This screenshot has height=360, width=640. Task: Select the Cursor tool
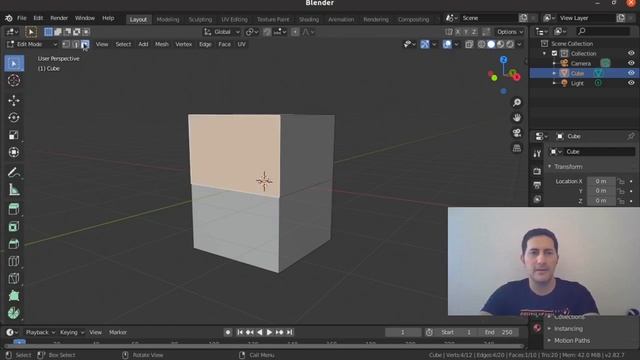coord(14,80)
